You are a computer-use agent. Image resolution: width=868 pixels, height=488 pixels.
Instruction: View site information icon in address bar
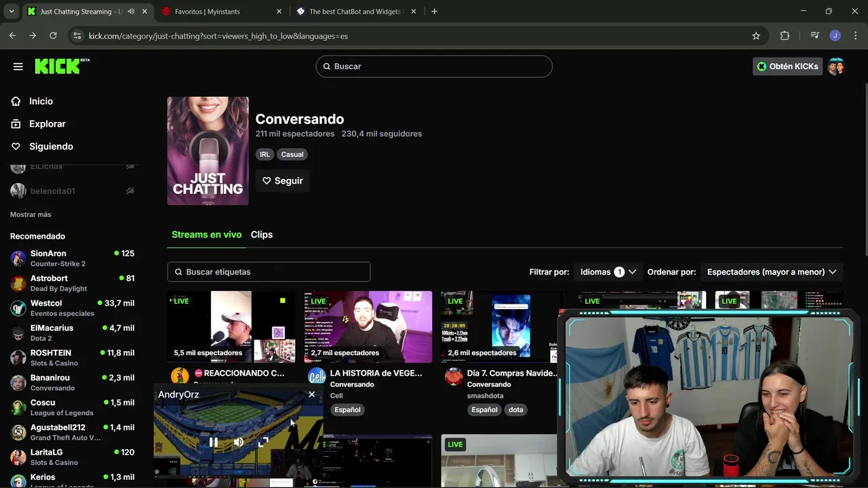pos(77,36)
